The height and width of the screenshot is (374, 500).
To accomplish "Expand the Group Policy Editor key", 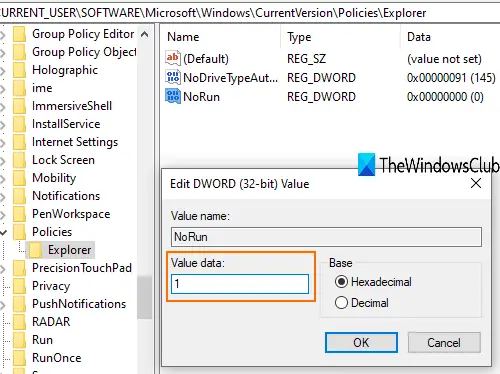I will [3, 34].
